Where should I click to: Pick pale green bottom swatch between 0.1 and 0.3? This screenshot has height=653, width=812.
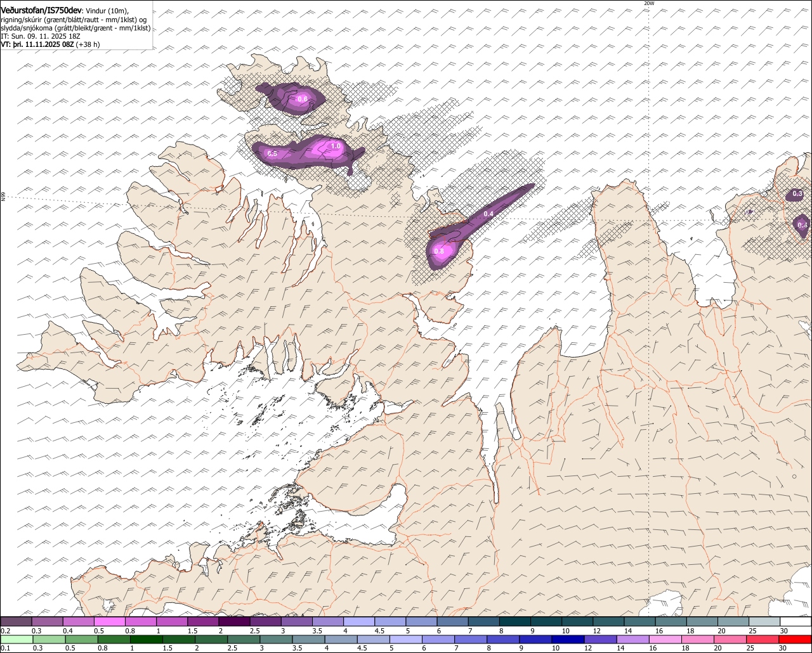[16, 639]
